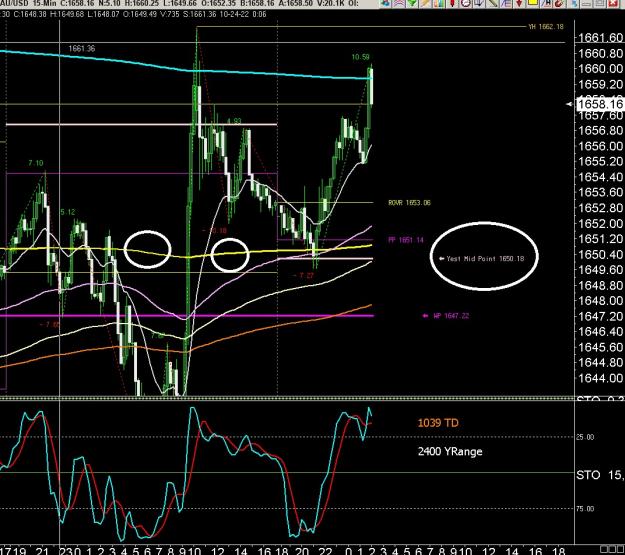Click the 1661.60 price axis label
625x555 pixels.
[x=600, y=38]
